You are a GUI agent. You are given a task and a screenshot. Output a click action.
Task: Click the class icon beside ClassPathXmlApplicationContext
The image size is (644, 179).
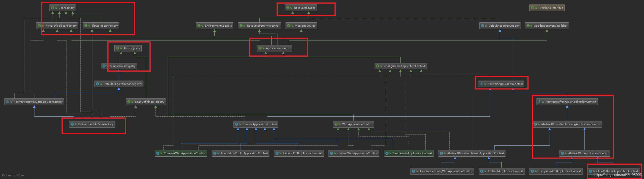click(590, 171)
